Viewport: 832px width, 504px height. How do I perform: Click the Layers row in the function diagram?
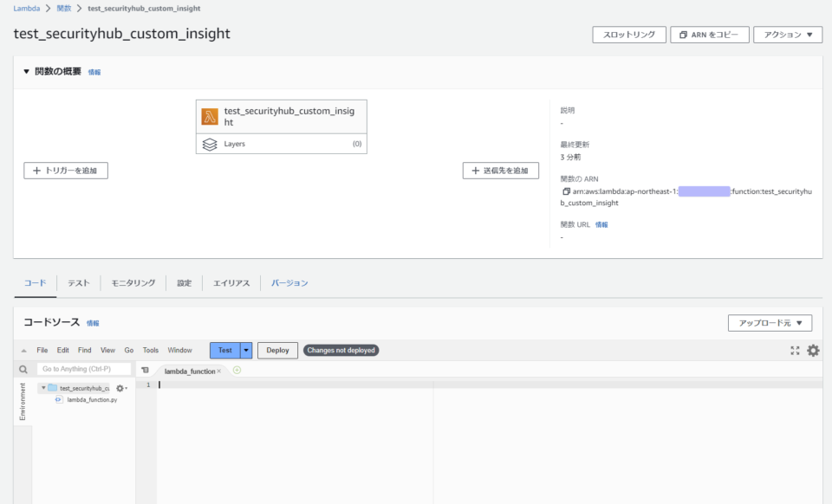coord(281,144)
